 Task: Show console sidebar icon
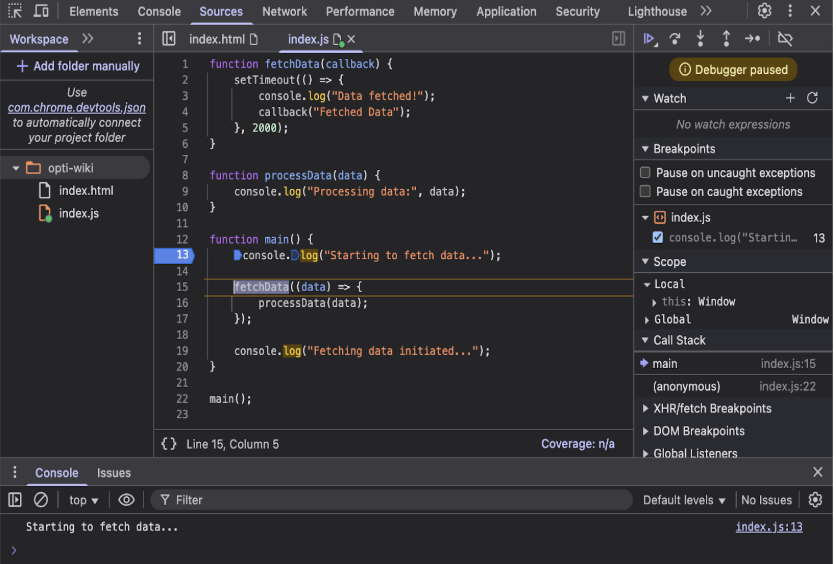[x=15, y=500]
